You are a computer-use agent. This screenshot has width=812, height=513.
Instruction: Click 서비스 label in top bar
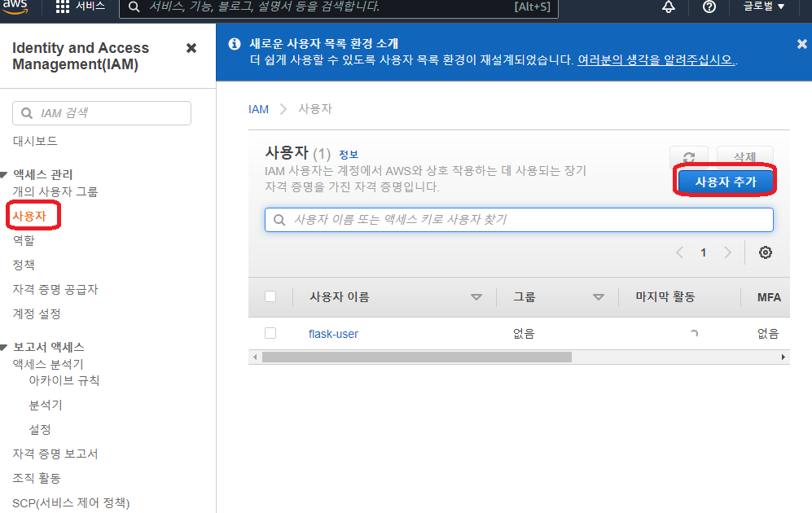click(90, 7)
